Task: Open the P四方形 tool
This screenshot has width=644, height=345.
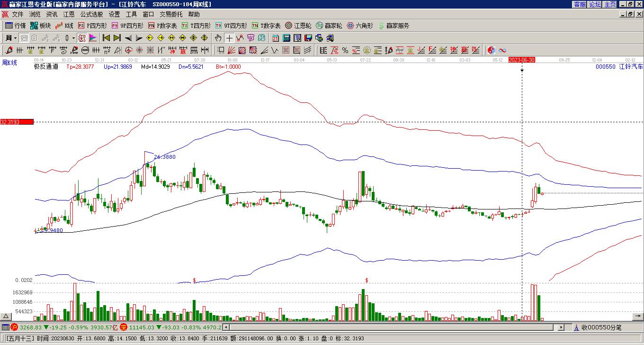Action: click(x=92, y=26)
